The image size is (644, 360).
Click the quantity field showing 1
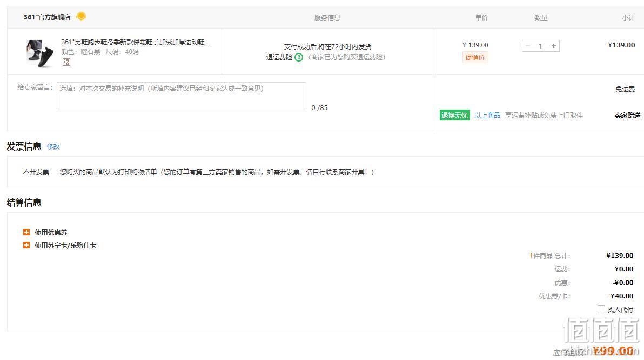pos(540,46)
